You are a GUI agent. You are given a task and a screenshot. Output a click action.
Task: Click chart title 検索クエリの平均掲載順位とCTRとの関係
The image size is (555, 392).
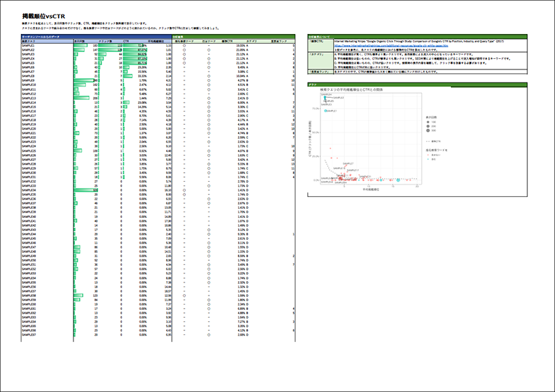click(352, 90)
